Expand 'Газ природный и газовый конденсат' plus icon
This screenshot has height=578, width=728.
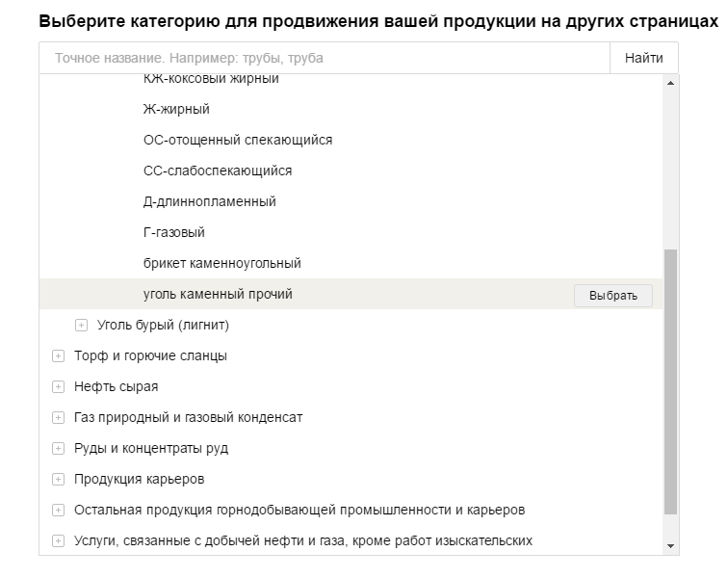[59, 418]
